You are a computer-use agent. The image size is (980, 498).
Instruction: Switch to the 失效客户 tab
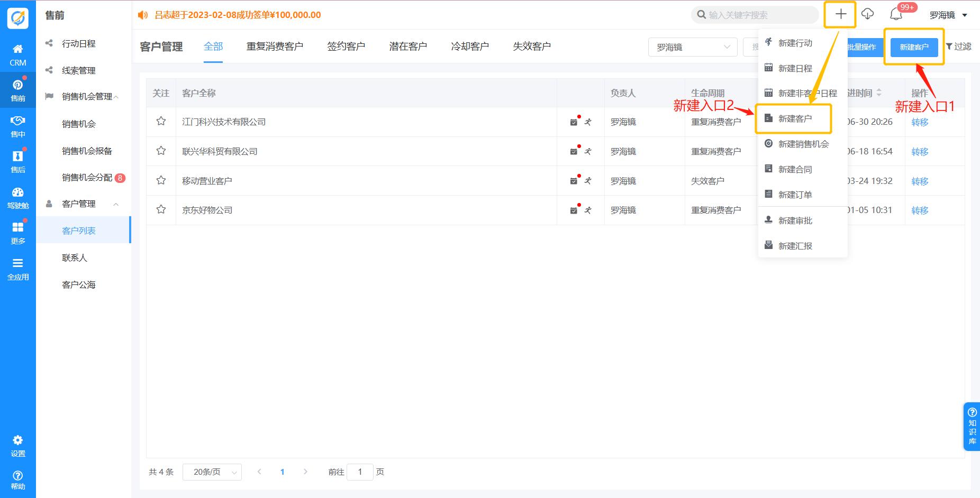(x=532, y=47)
